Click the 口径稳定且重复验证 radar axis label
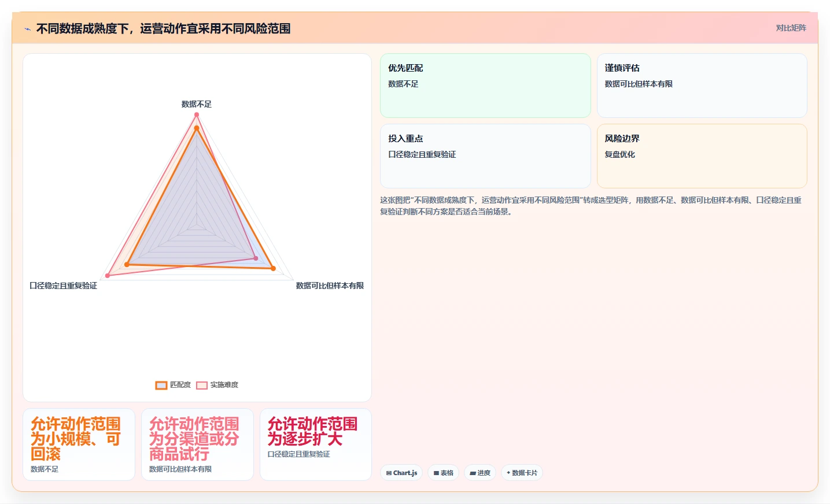This screenshot has height=504, width=830. (64, 286)
